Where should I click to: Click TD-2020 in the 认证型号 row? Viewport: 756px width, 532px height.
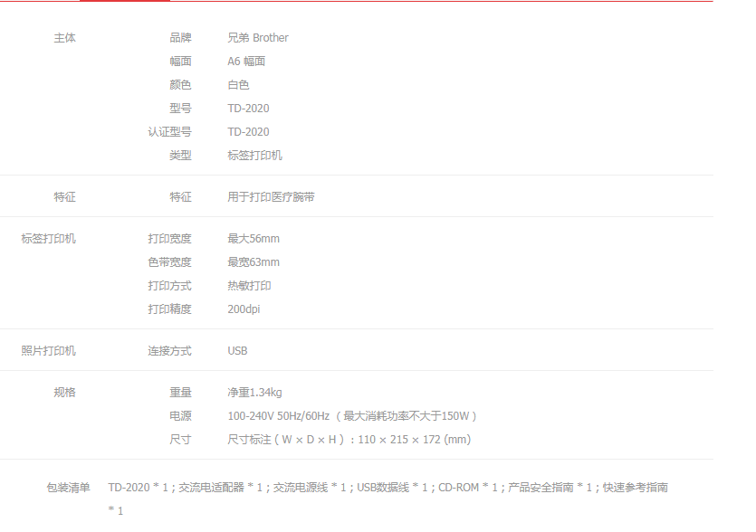click(248, 132)
